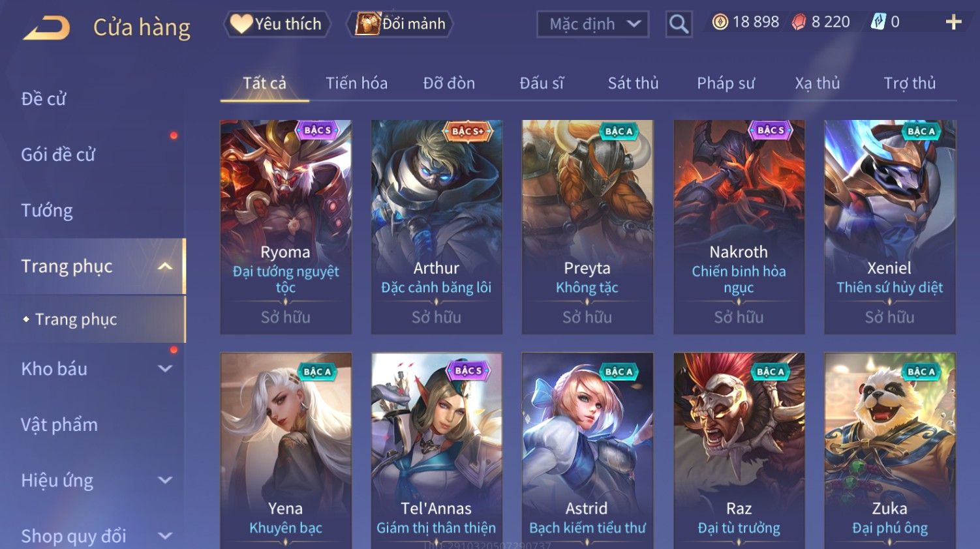Open Đổi mảnh chest exchange
The image size is (980, 549).
click(x=400, y=24)
